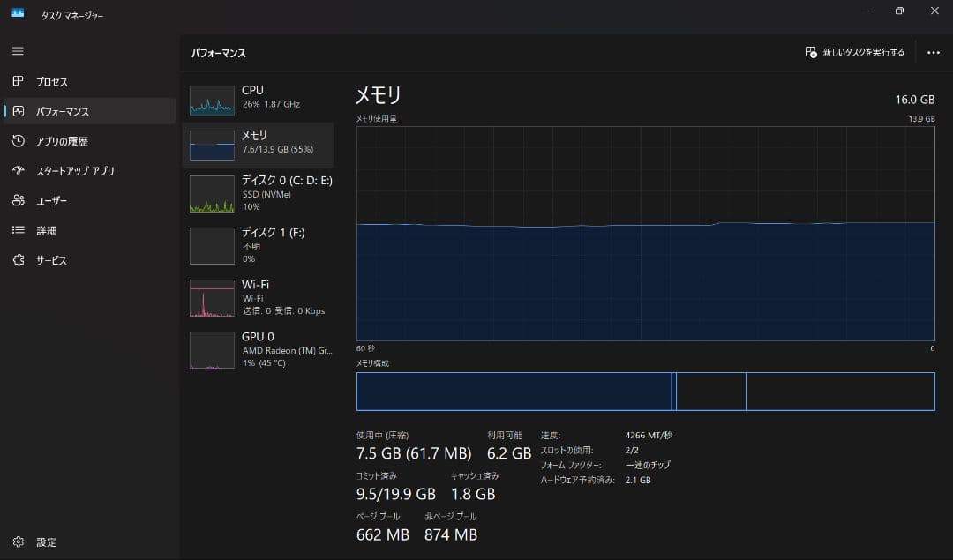Click the 662 MB paged pool value
This screenshot has height=560, width=953.
(383, 535)
